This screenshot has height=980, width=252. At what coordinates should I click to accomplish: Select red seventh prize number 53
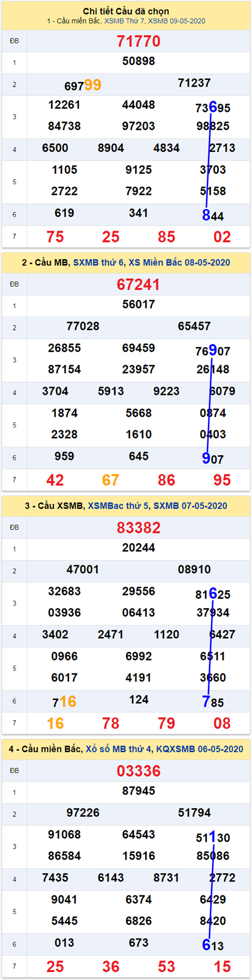point(166,966)
